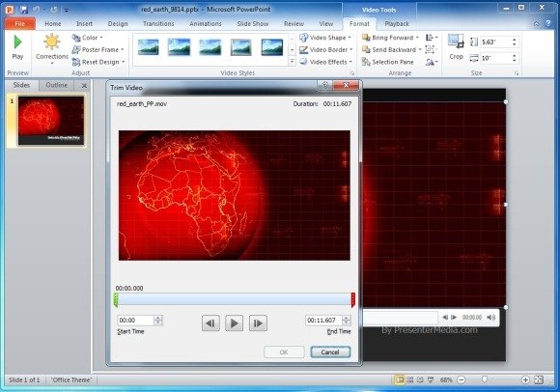Expand the Color dropdown
Viewport: 560px width, 392px height.
101,38
